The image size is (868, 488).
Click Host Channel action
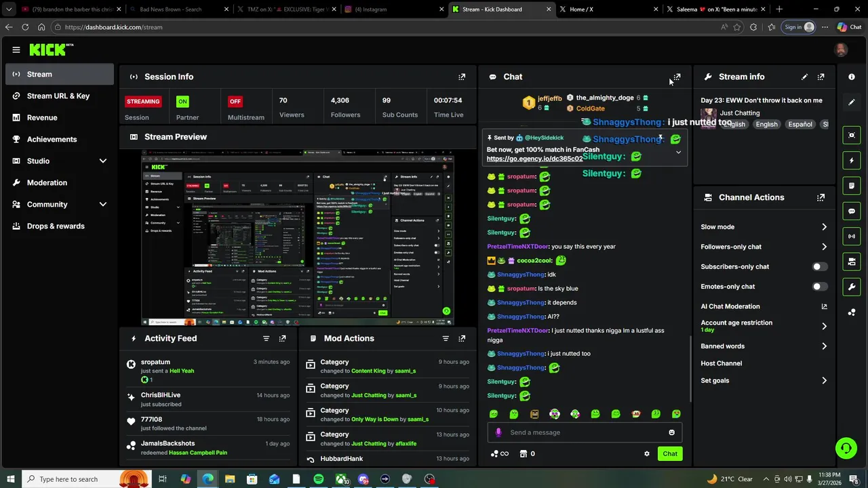click(x=722, y=363)
